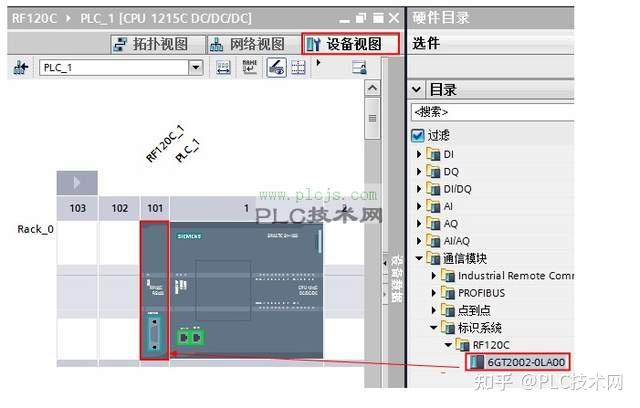Expand rack slots with gray arrow button
This screenshot has height=408, width=640.
pos(77,183)
